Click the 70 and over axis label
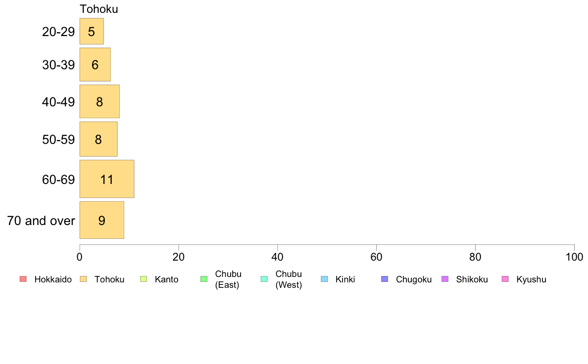Screen dimensions: 588x364 [x=41, y=221]
